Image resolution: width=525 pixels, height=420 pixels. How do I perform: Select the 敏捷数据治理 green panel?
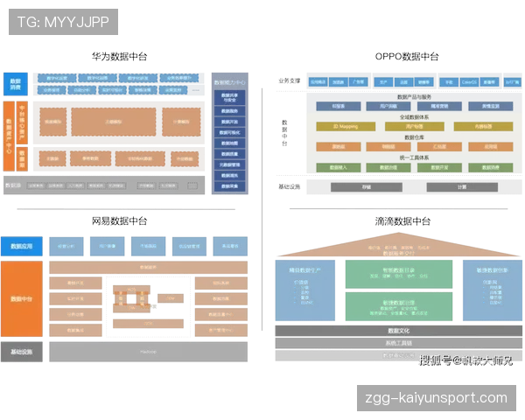tap(399, 306)
